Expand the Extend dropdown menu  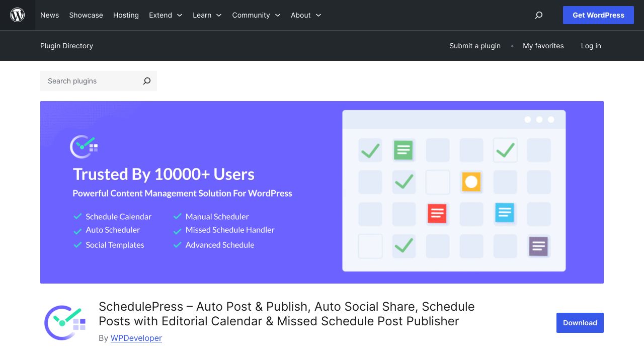pyautogui.click(x=166, y=15)
